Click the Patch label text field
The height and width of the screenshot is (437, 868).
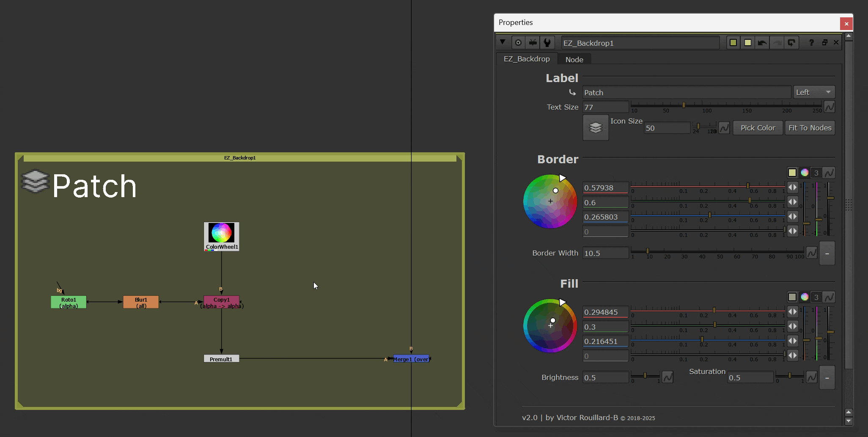[686, 93]
